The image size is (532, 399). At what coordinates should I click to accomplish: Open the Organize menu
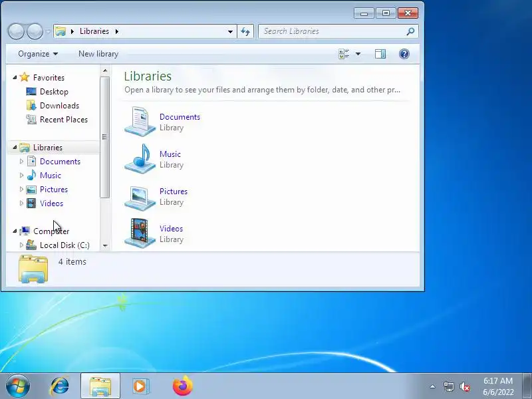coord(38,54)
